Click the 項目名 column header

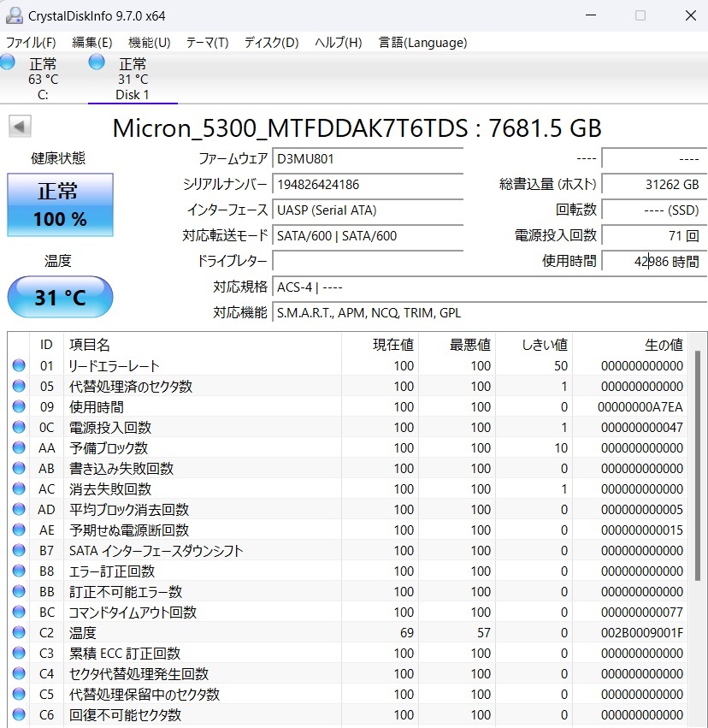pos(203,345)
